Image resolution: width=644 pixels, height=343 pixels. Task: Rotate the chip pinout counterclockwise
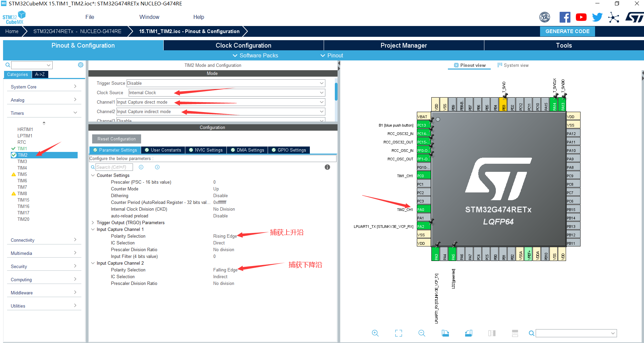[468, 333]
